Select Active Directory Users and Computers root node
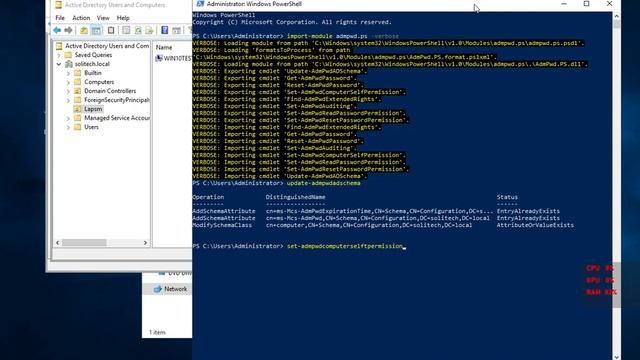 pos(107,46)
